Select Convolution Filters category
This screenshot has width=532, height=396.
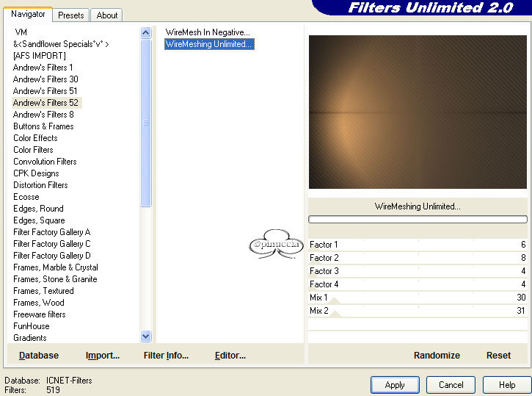click(45, 162)
